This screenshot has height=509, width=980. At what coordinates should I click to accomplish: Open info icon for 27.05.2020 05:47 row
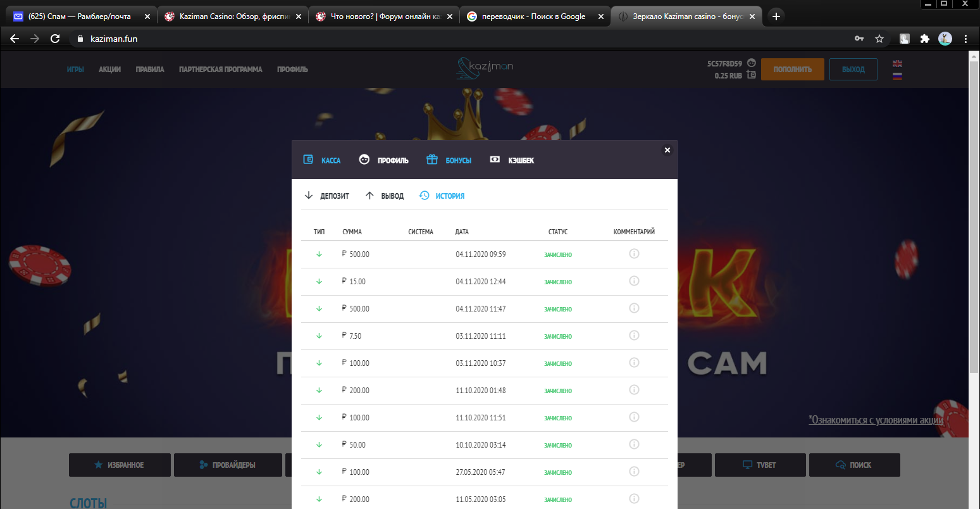(x=634, y=472)
